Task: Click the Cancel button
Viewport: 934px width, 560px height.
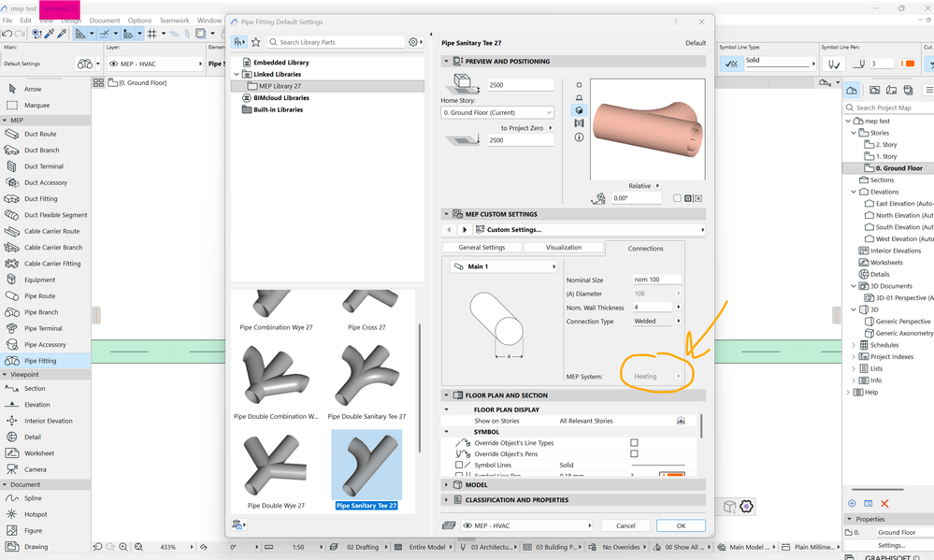Action: pyautogui.click(x=625, y=525)
